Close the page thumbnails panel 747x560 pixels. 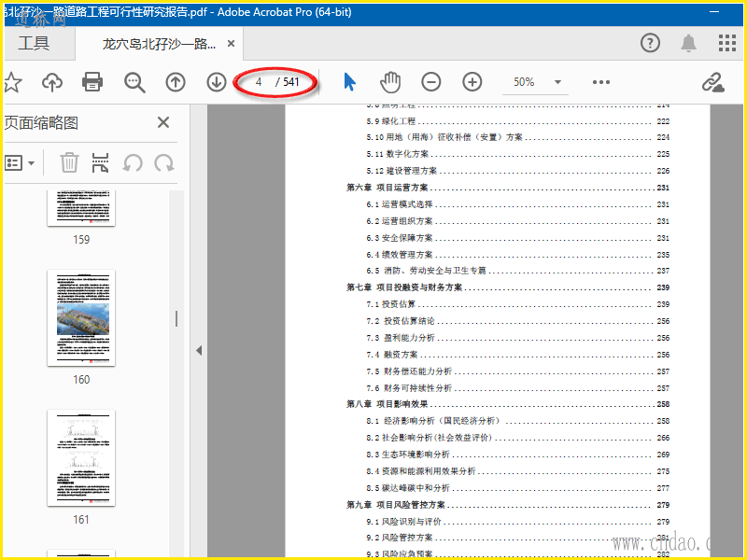point(163,123)
